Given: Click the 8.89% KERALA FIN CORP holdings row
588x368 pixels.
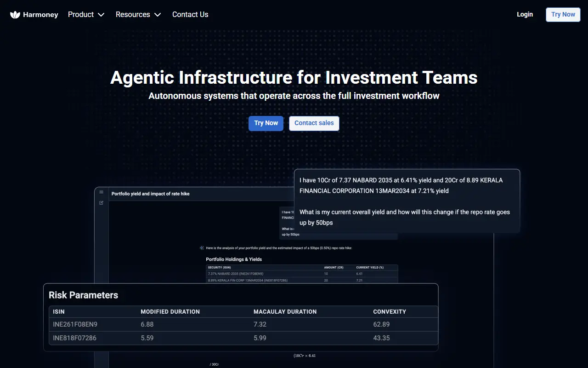Looking at the screenshot, I should pyautogui.click(x=302, y=280).
